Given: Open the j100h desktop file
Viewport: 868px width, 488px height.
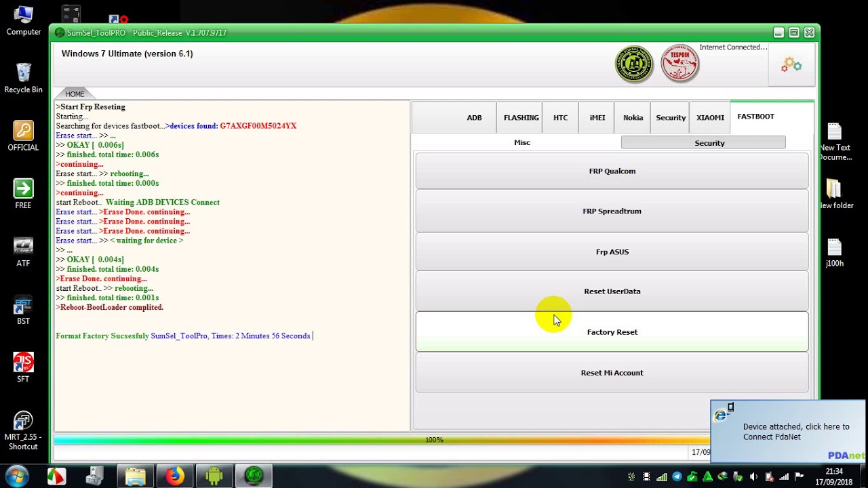Looking at the screenshot, I should pyautogui.click(x=835, y=253).
